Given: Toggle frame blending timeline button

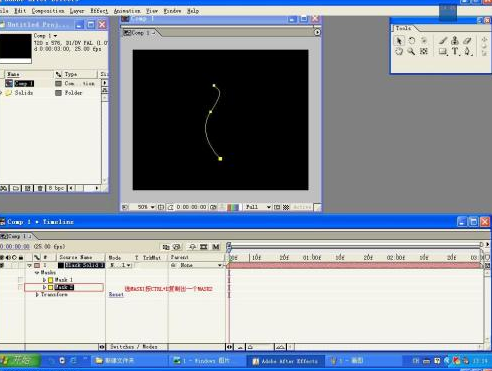Looking at the screenshot, I should tap(204, 247).
